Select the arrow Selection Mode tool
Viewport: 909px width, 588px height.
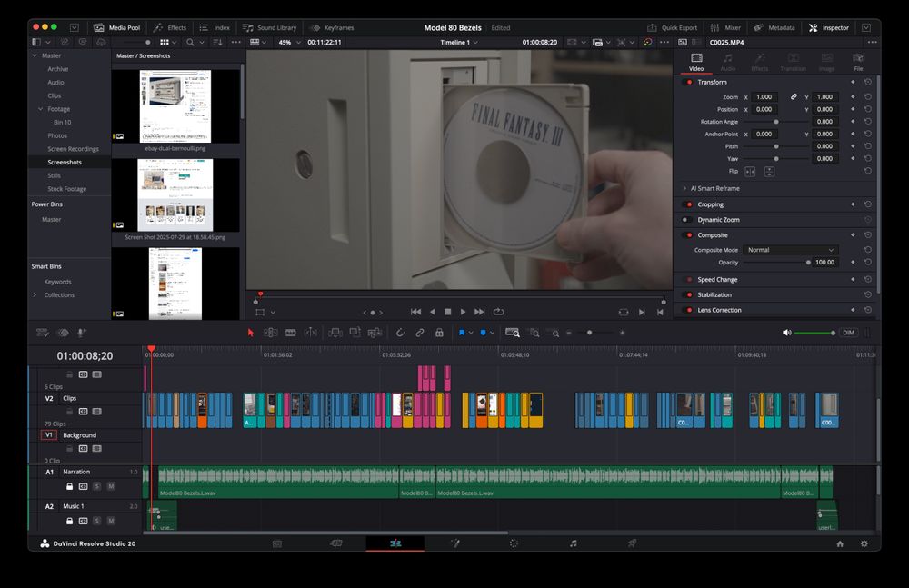pos(251,333)
